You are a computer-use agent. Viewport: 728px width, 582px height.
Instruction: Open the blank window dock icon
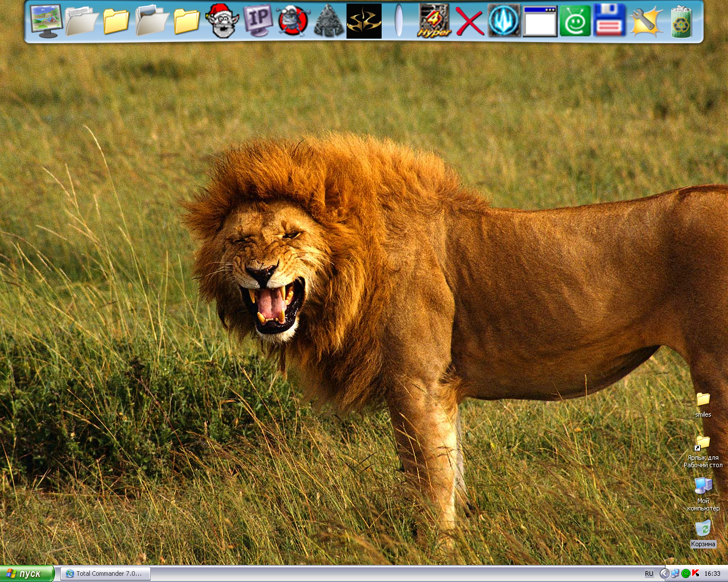539,21
